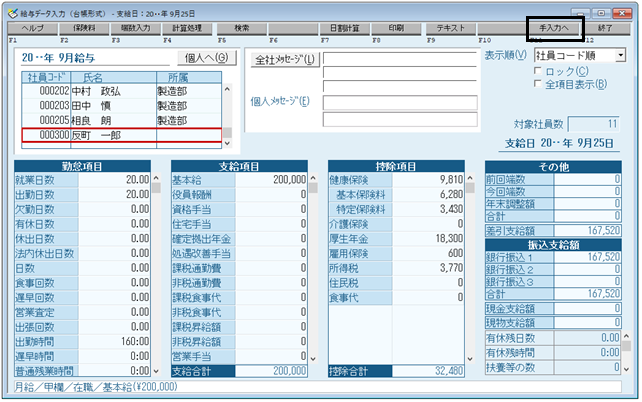Click the 厚生年金 value 18,300
642x402 pixels.
(x=428, y=239)
